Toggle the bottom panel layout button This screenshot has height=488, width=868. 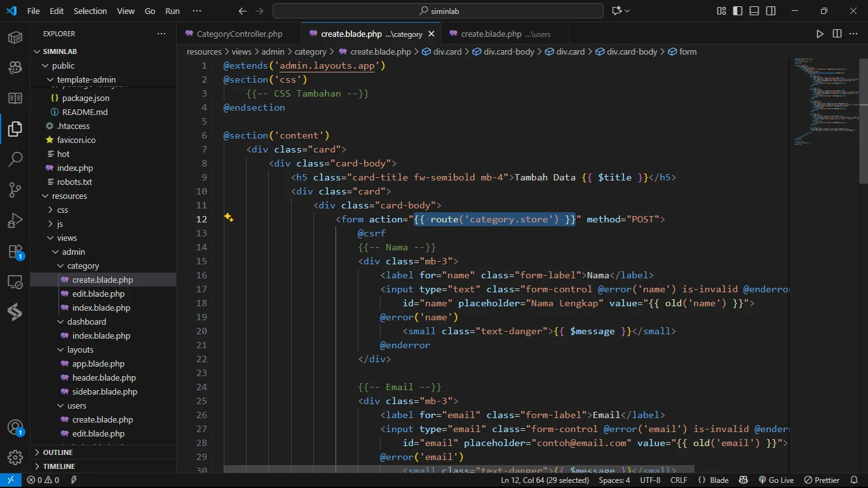pyautogui.click(x=754, y=11)
